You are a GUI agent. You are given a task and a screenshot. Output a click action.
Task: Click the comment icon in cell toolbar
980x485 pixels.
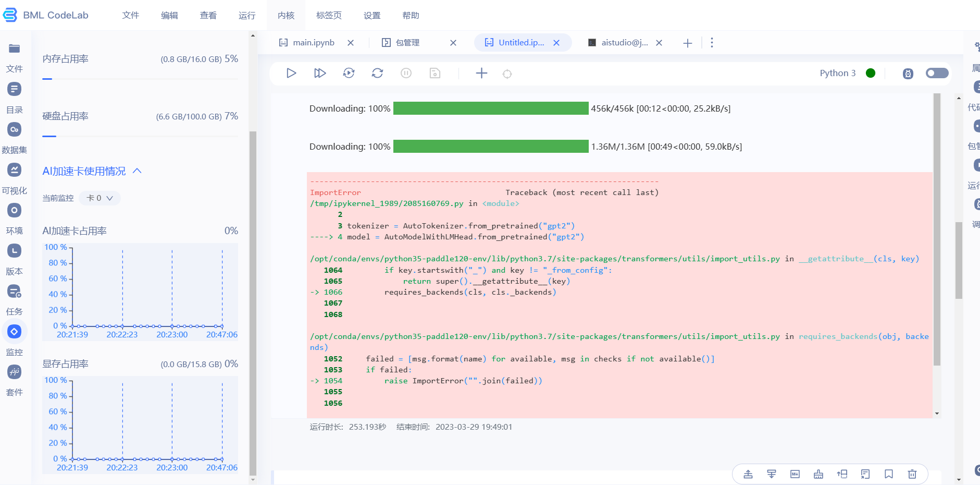865,474
